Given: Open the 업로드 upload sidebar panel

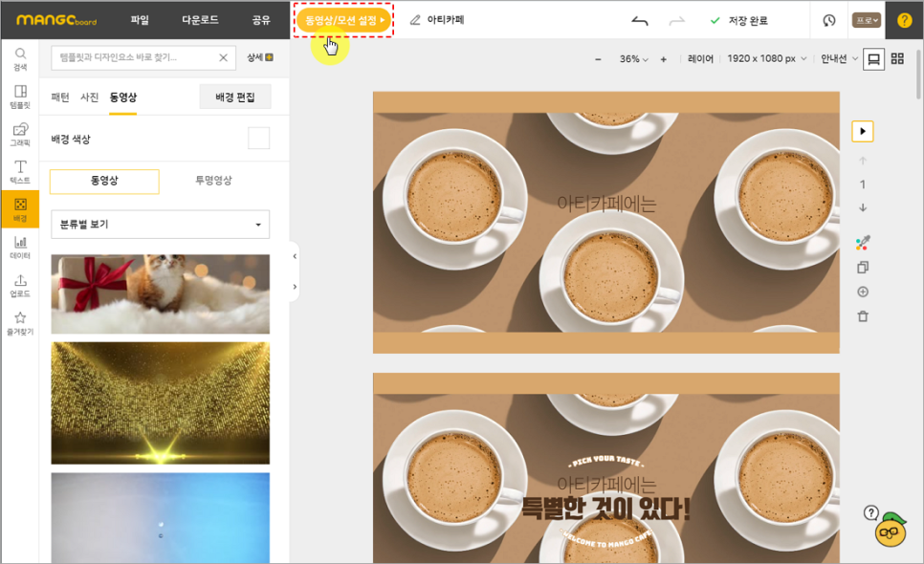Looking at the screenshot, I should coord(20,286).
